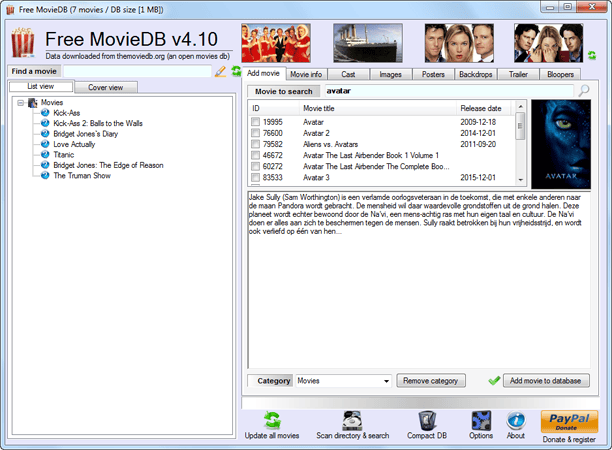This screenshot has width=612, height=450.
Task: Click the ID column header
Action: coord(274,108)
